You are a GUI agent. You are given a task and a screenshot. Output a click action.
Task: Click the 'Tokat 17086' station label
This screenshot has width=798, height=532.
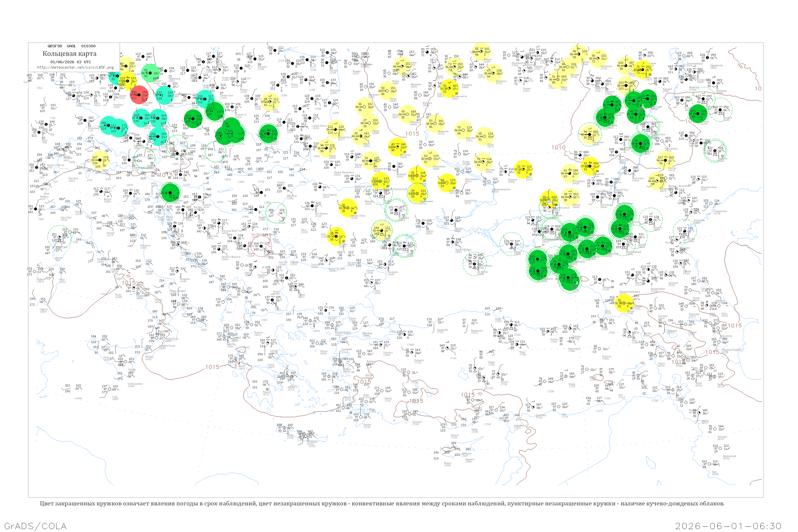point(522,353)
